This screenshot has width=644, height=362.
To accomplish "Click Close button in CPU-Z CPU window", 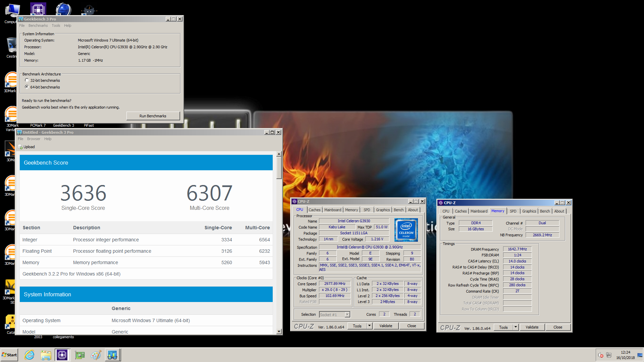I will click(412, 326).
